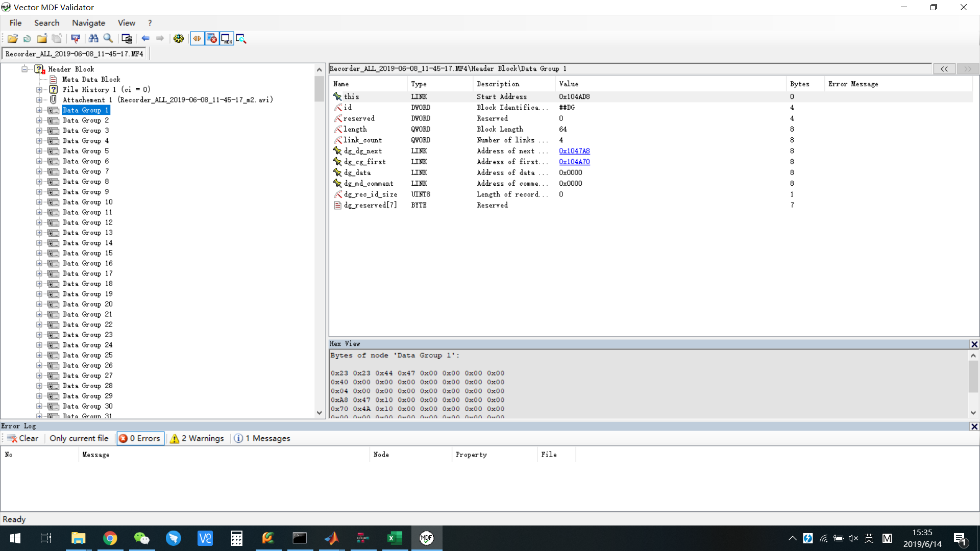Click the back navigation arrow
Screen dimensions: 980x551
[146, 38]
